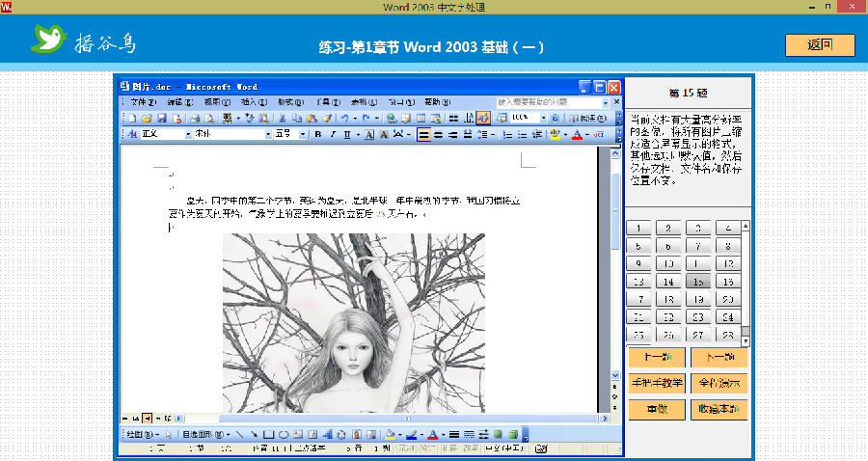Viewport: 868px width, 461px height.
Task: Click the 3-D Style icon
Action: pyautogui.click(x=513, y=434)
